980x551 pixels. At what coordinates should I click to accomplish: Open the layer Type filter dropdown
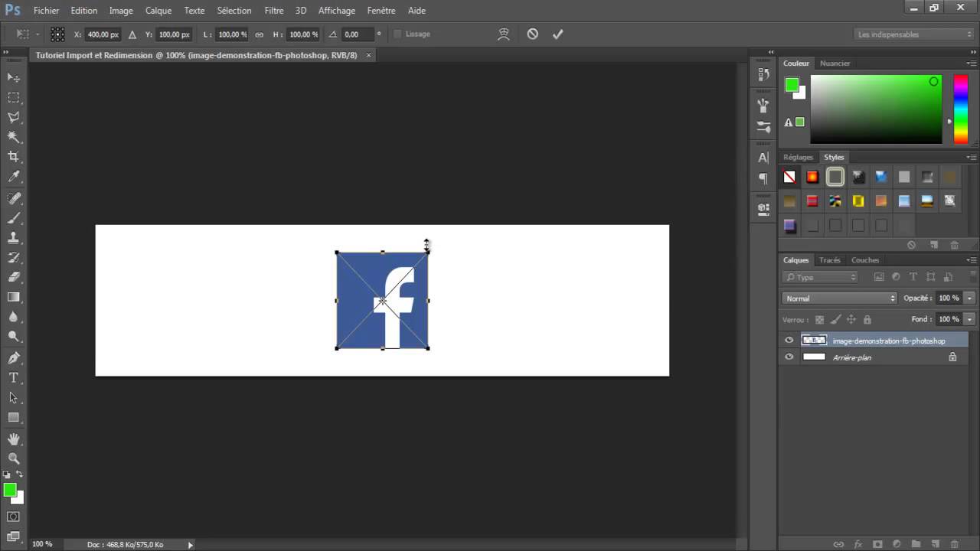tap(821, 277)
